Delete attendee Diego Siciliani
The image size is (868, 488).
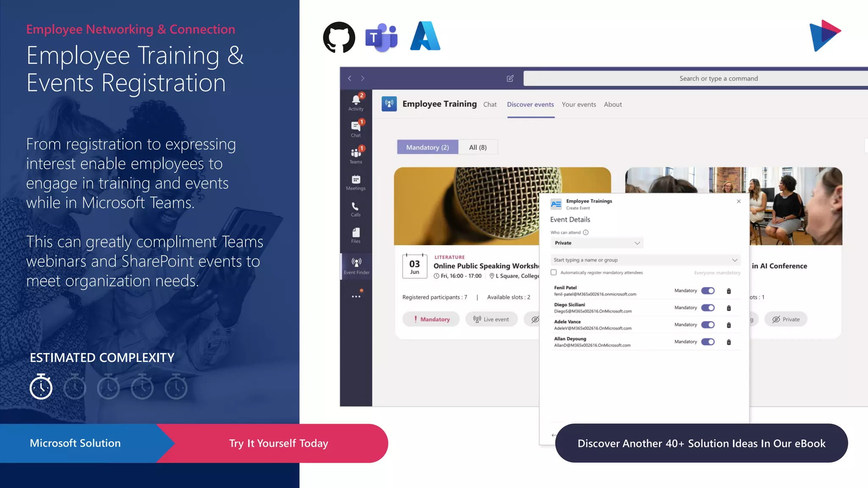(x=729, y=308)
